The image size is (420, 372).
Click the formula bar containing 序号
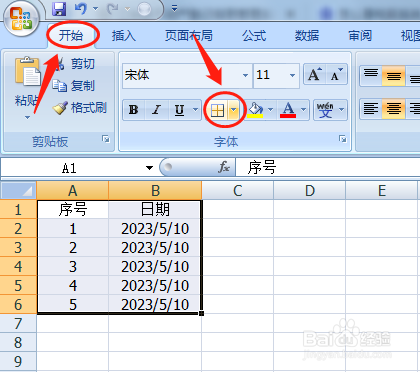pyautogui.click(x=328, y=167)
